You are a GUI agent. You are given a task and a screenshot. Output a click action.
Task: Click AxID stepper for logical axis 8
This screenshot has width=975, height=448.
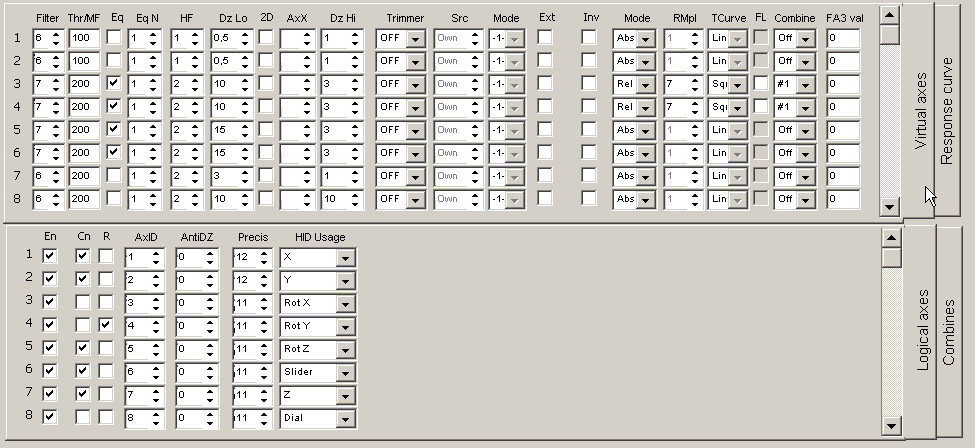tap(156, 419)
